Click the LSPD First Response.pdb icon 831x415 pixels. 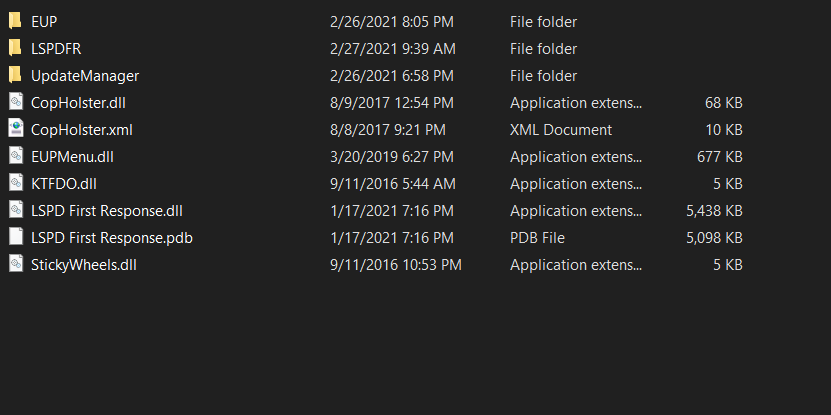pyautogui.click(x=15, y=237)
